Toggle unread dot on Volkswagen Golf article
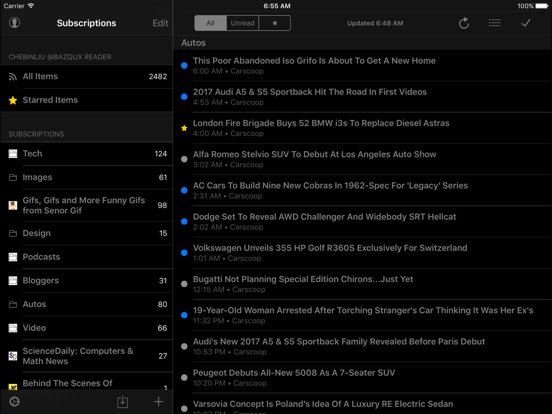Screen dimensions: 552x414 click(184, 253)
